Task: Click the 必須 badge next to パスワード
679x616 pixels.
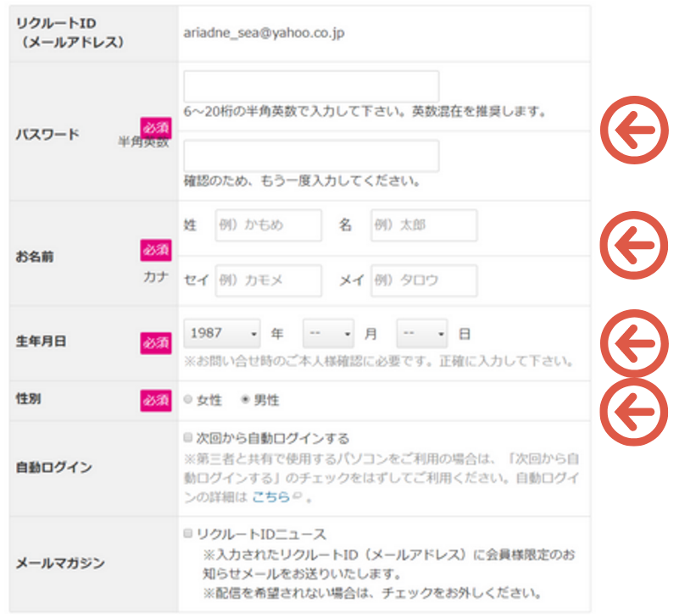Action: (x=156, y=127)
